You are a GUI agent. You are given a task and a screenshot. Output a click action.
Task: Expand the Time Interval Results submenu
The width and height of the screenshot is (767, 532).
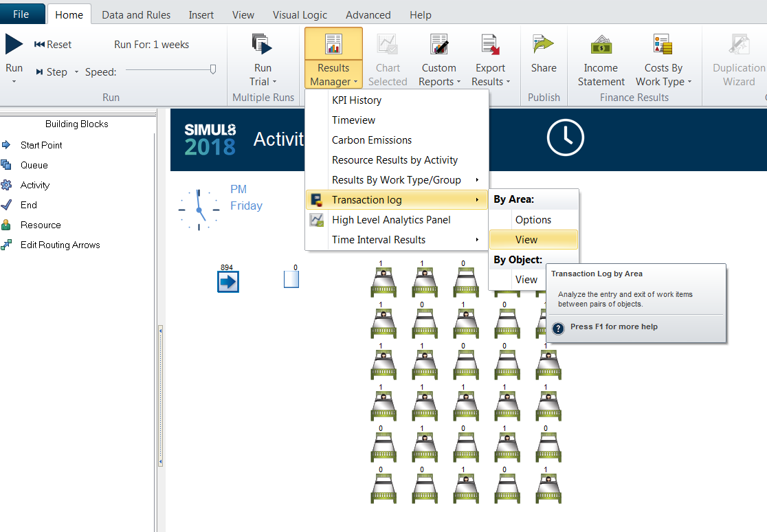pyautogui.click(x=477, y=240)
